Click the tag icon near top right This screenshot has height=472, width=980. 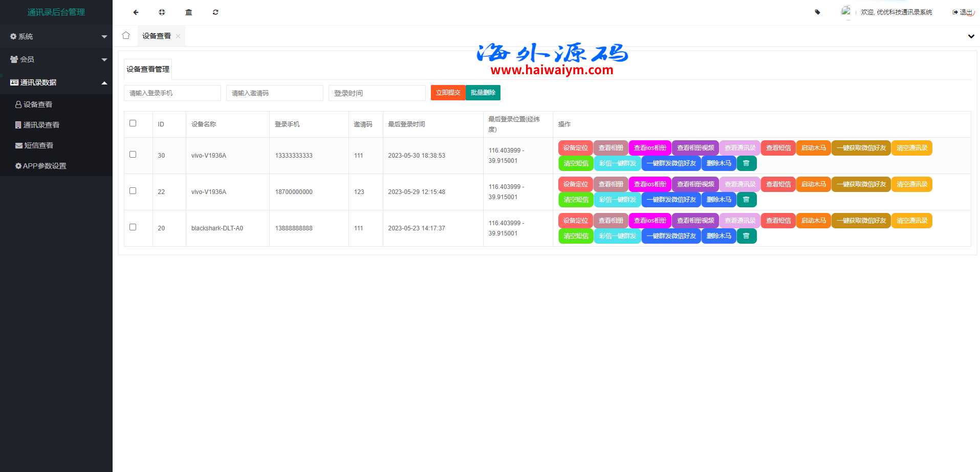[x=817, y=12]
